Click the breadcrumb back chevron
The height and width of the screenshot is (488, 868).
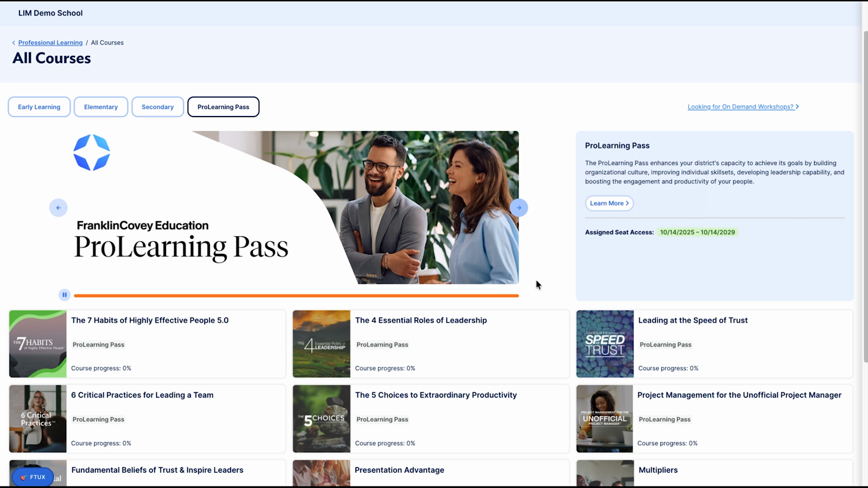point(14,42)
